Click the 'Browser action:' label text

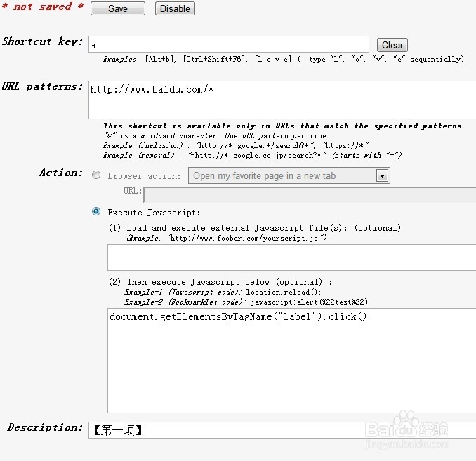(x=144, y=176)
